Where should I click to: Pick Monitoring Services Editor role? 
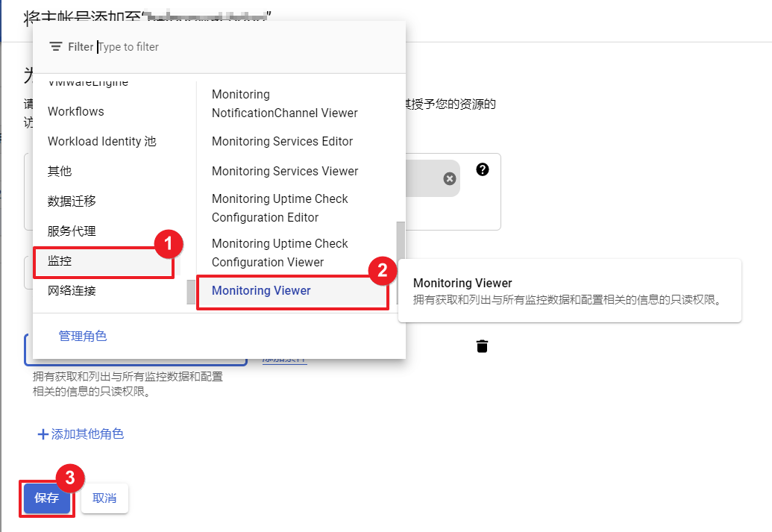[282, 142]
